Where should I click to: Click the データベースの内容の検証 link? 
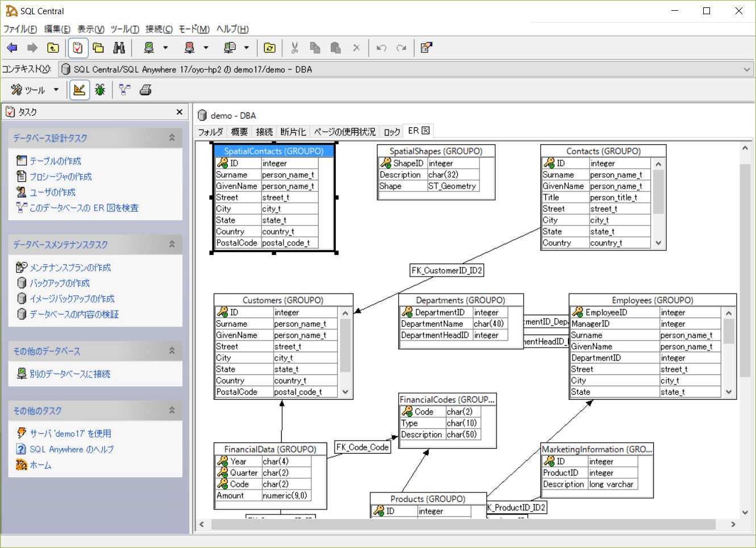click(x=74, y=314)
